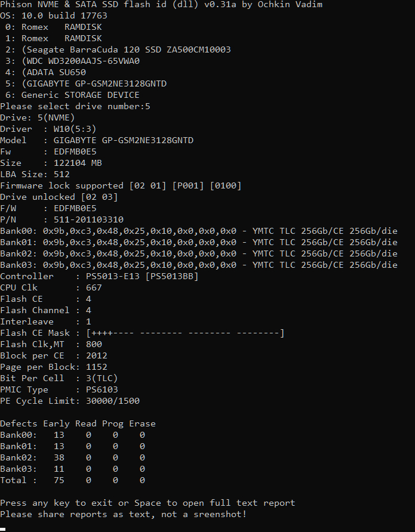The width and height of the screenshot is (415, 532).
Task: Click the OS build 17763 line
Action: point(54,16)
